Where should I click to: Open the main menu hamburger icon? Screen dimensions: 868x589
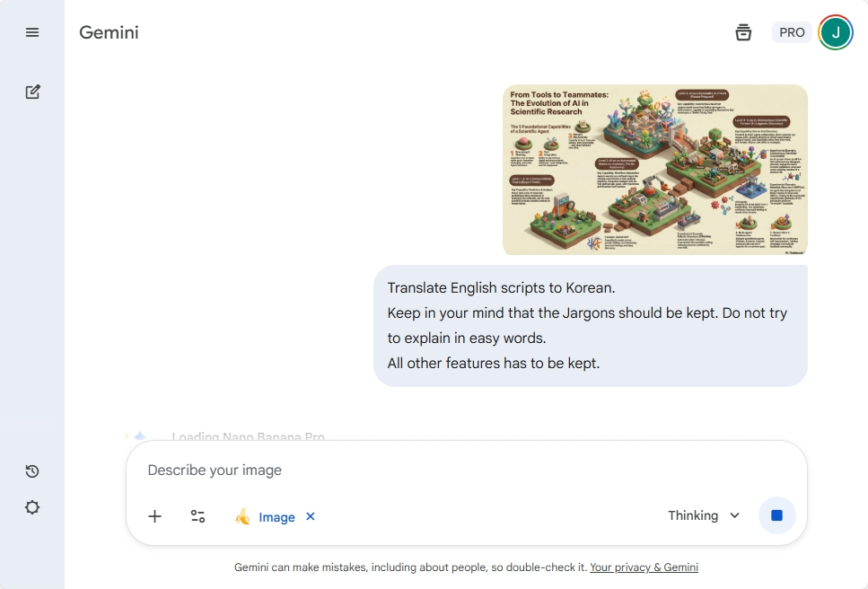coord(32,32)
